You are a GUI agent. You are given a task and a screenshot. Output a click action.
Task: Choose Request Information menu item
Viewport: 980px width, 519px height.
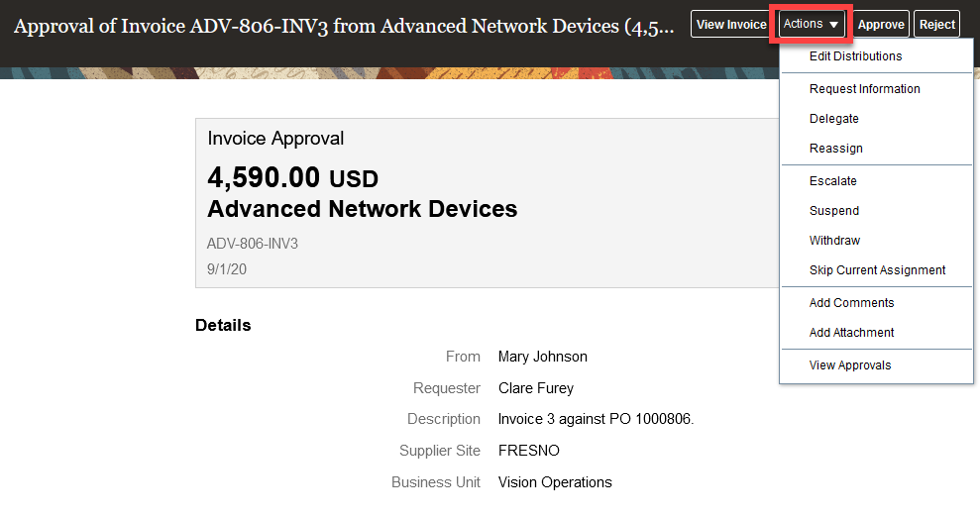click(864, 89)
